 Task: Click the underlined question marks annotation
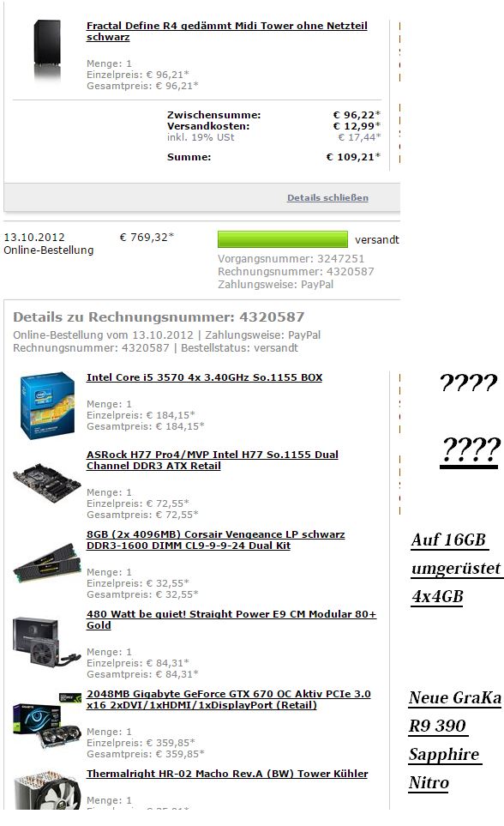point(471,452)
